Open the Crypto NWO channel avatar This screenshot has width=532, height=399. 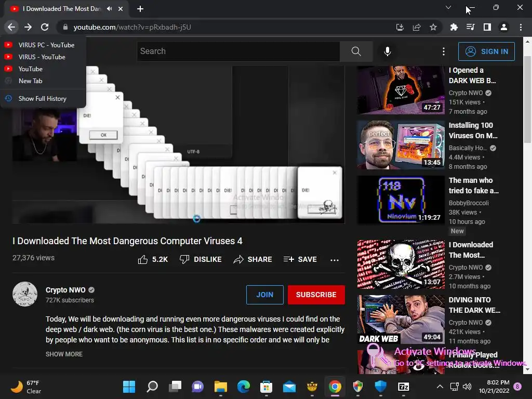coord(25,294)
